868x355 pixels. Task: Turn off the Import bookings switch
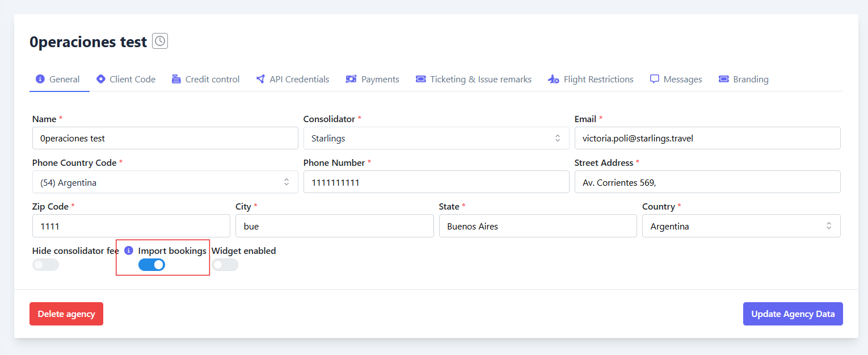coord(151,265)
